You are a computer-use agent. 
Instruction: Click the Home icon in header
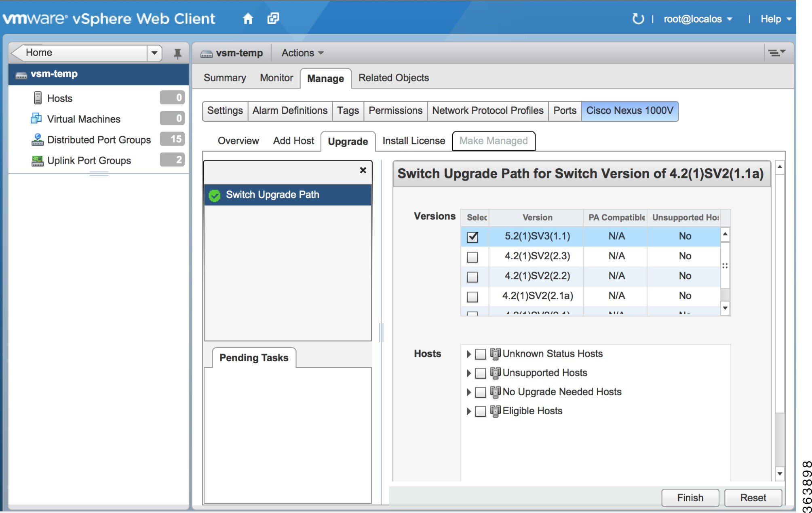click(x=248, y=19)
